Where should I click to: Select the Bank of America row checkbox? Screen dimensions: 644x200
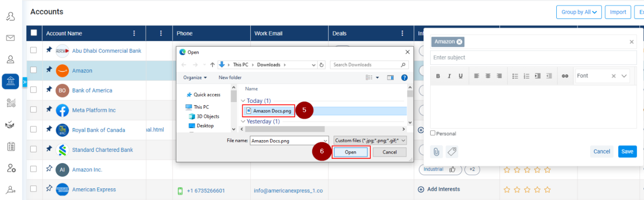point(34,90)
